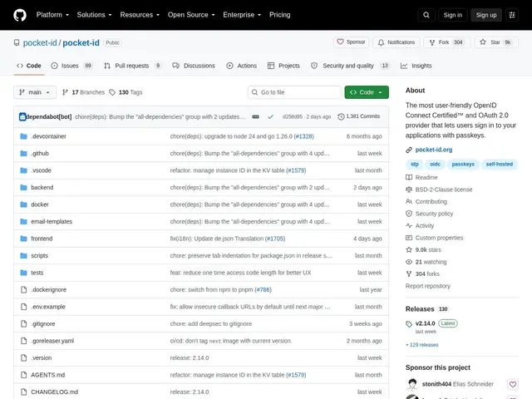This screenshot has width=532, height=399.
Task: Switch to the Pull requests tab
Action: (132, 66)
